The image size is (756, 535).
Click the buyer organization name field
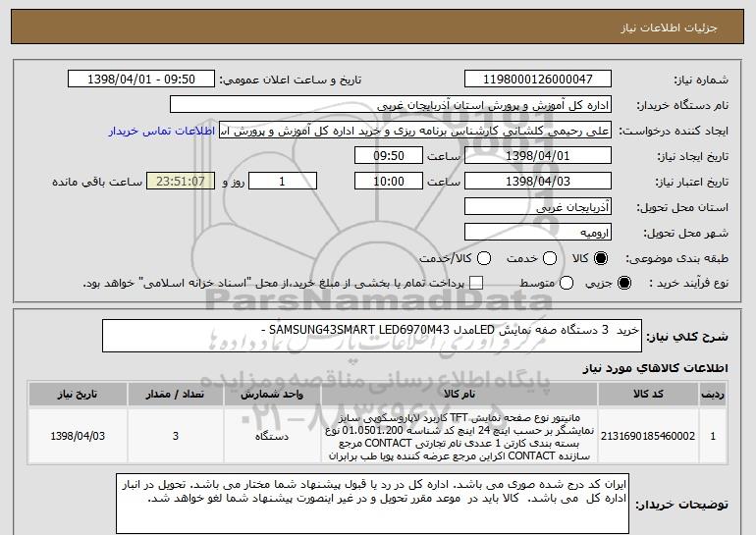point(391,105)
